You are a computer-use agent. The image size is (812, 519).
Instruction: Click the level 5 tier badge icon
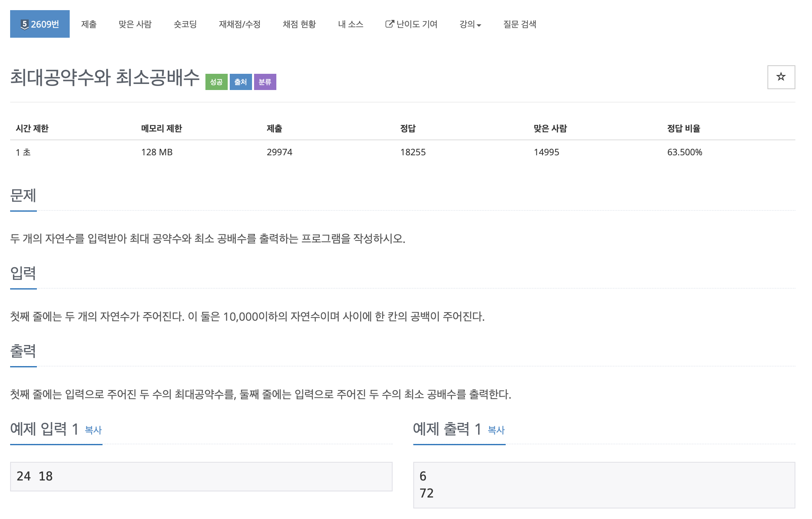point(25,24)
